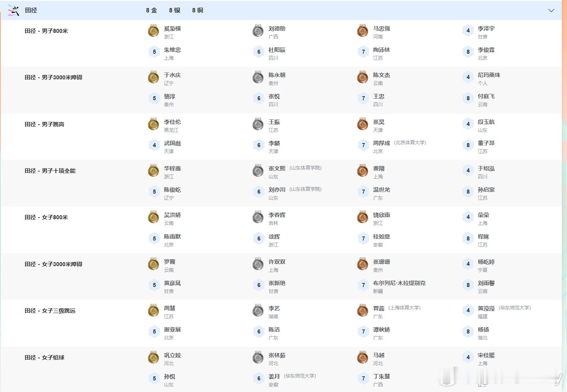Click the silver medal icon beside 张林茹
Viewport: 567px width, 392px height.
point(258,357)
